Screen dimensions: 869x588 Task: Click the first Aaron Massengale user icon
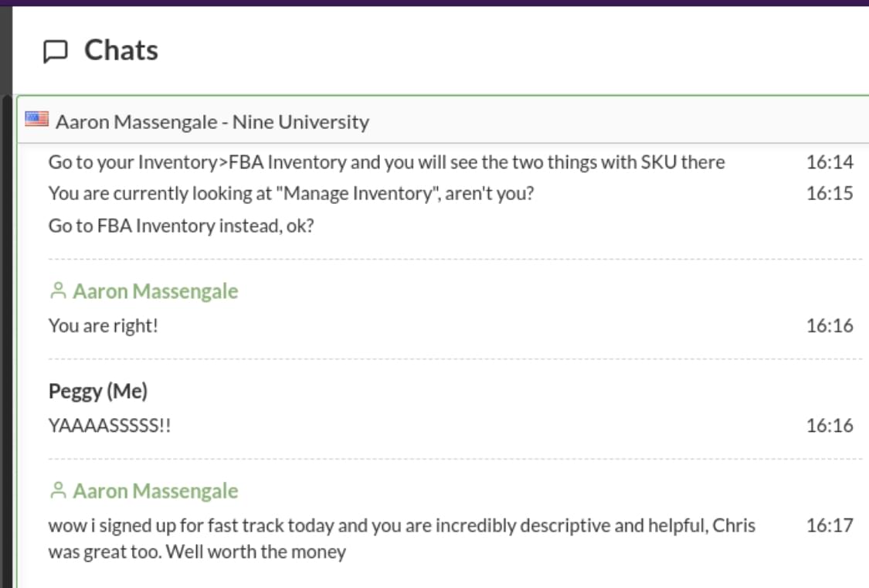pyautogui.click(x=58, y=291)
